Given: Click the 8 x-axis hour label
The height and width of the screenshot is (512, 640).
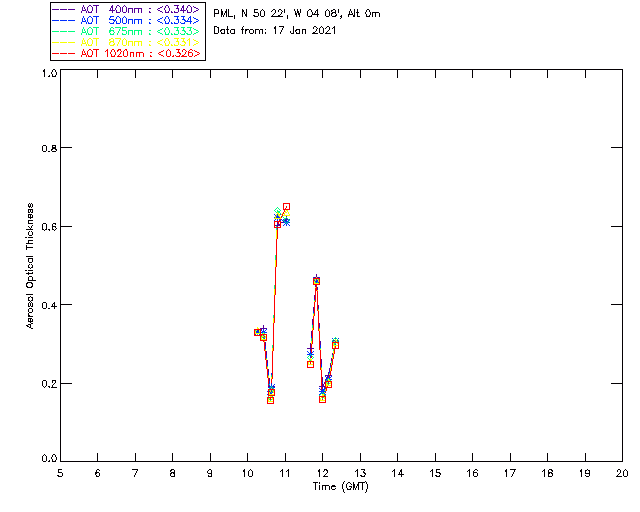Looking at the screenshot, I should pos(173,473).
